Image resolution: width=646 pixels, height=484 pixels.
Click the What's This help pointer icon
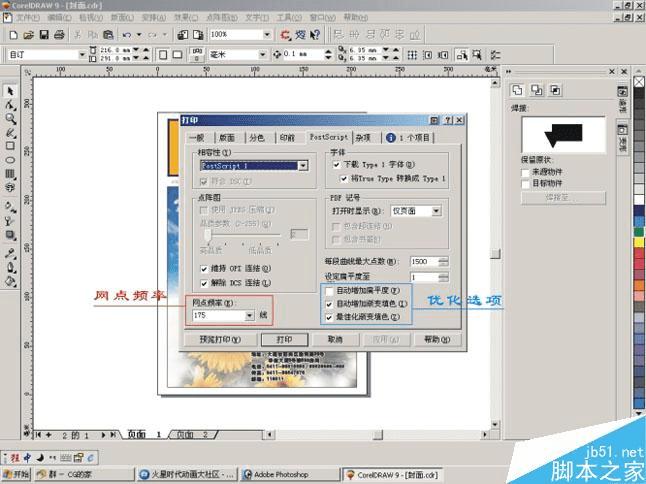tap(315, 35)
